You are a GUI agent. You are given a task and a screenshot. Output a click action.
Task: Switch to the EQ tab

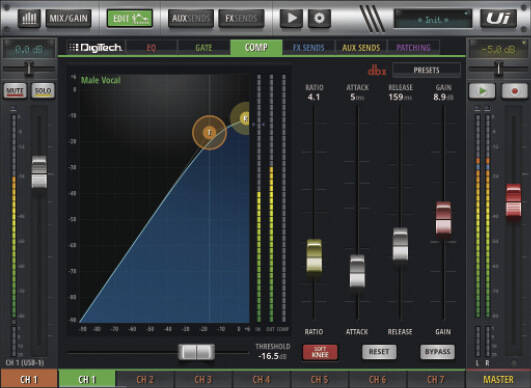pyautogui.click(x=151, y=48)
